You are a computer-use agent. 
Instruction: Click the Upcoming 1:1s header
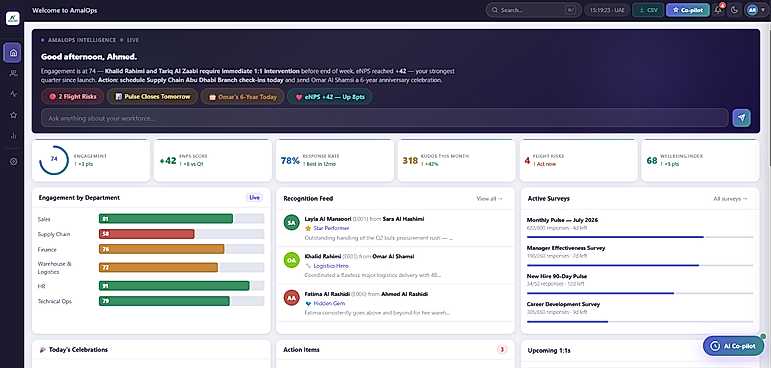pyautogui.click(x=549, y=351)
